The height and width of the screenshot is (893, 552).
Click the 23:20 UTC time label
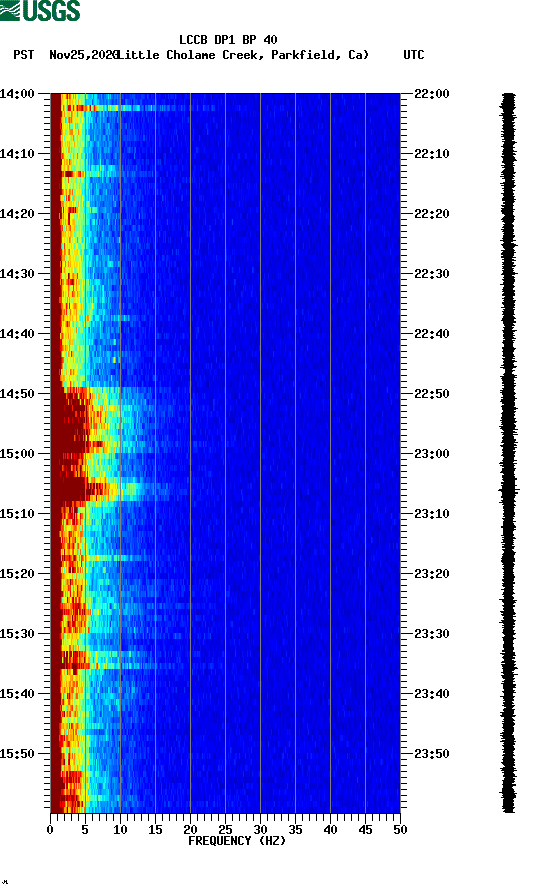click(x=432, y=574)
